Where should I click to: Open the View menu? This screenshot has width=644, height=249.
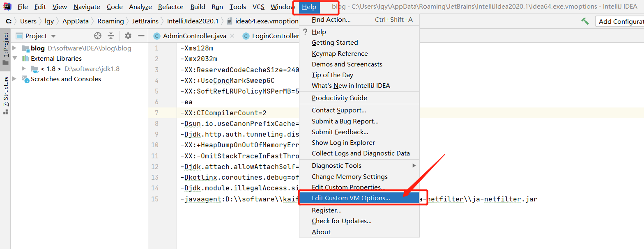(x=60, y=7)
